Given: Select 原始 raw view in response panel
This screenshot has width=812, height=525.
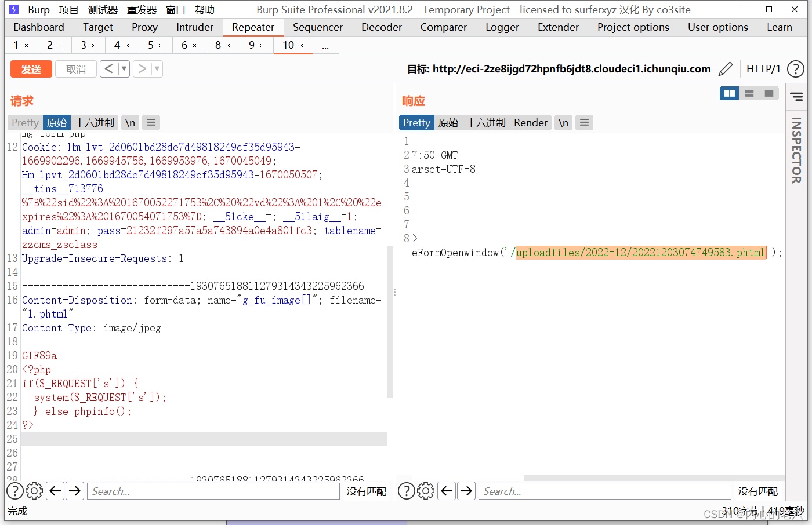Looking at the screenshot, I should [x=448, y=123].
